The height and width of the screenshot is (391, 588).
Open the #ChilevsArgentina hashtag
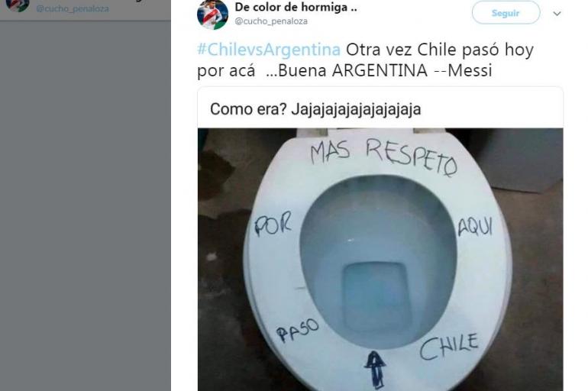point(269,50)
